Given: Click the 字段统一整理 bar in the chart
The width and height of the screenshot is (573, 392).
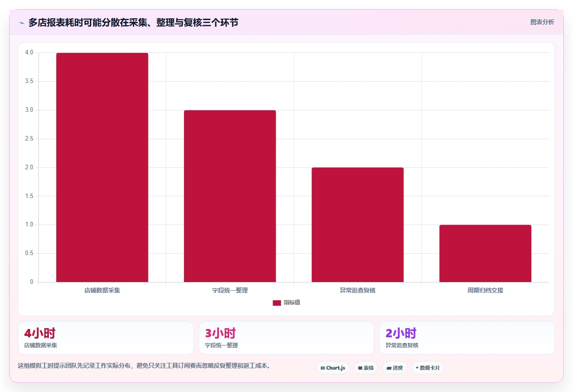Looking at the screenshot, I should pyautogui.click(x=230, y=196).
